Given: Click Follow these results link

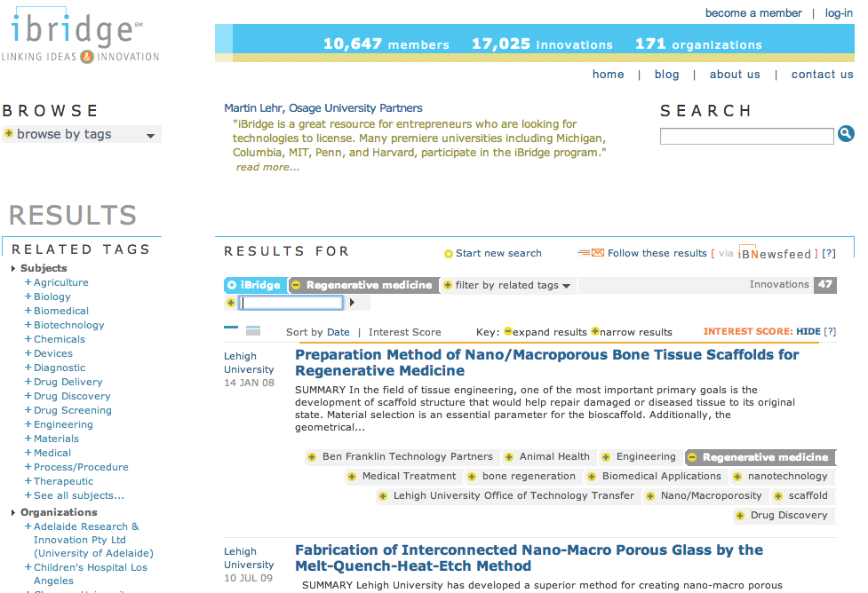Looking at the screenshot, I should [x=657, y=253].
